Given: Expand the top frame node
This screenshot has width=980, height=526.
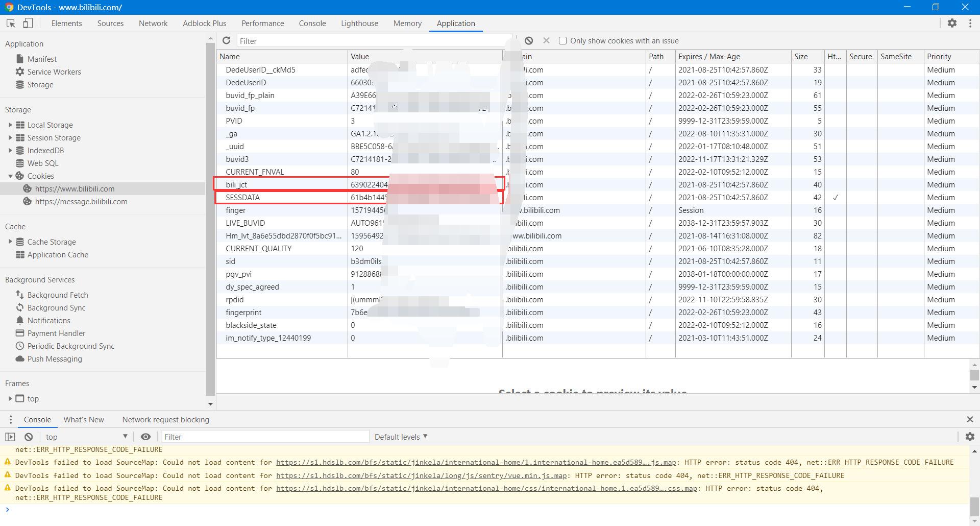Looking at the screenshot, I should tap(10, 398).
